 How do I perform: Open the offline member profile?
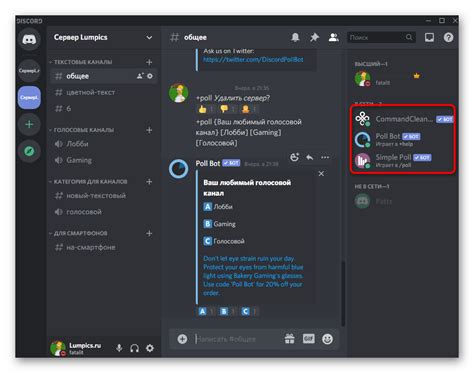pos(403,201)
